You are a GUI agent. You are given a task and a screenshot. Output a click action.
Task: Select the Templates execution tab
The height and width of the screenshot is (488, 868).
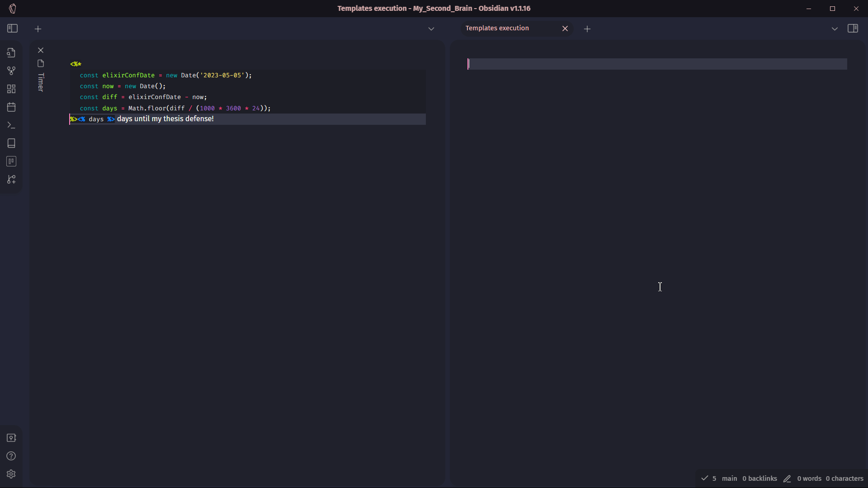(497, 28)
